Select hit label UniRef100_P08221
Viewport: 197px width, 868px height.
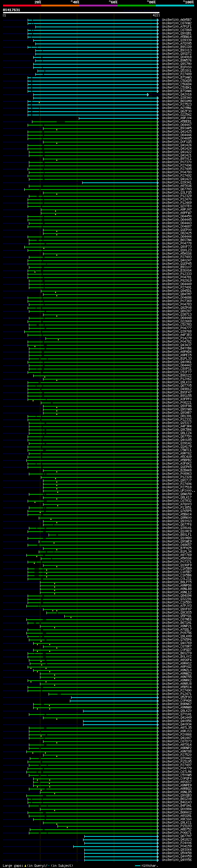pos(176,402)
